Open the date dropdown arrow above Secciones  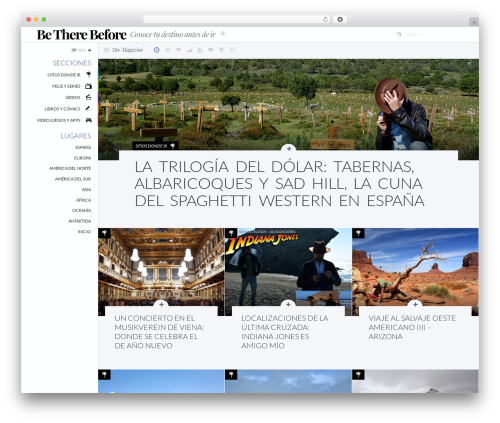(x=90, y=50)
